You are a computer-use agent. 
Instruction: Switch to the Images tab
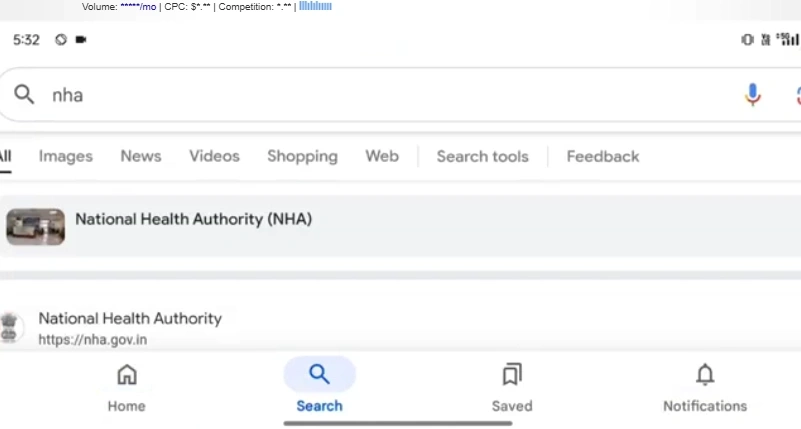66,156
